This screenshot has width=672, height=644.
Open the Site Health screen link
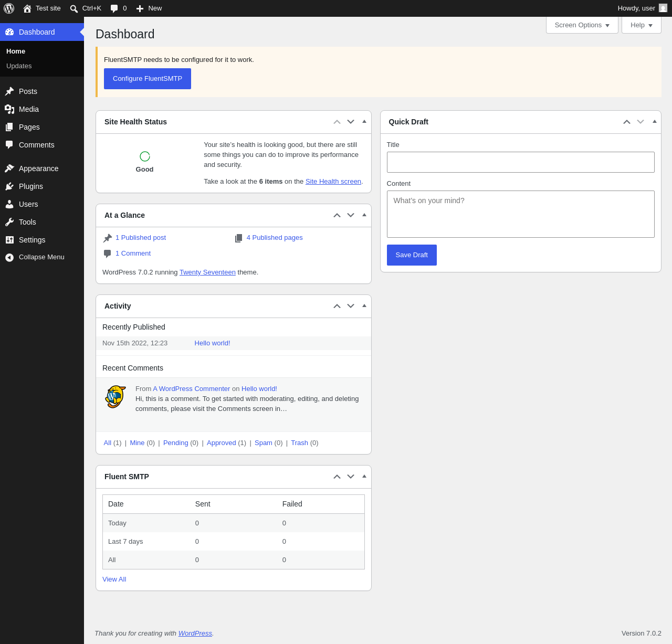tap(333, 182)
